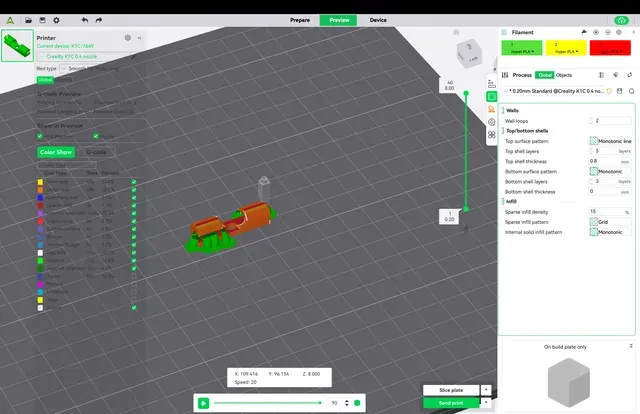Switch to the Preview tab
The image size is (640, 414).
[x=339, y=20]
